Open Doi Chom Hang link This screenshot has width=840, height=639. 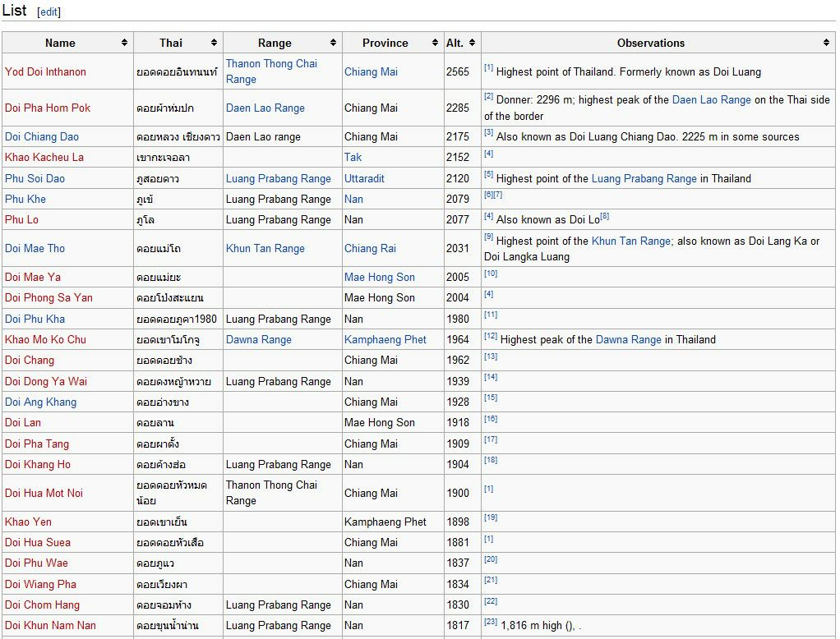pos(42,605)
